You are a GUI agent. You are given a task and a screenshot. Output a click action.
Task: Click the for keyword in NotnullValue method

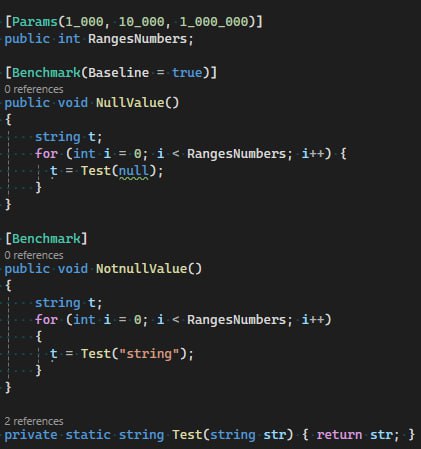(46, 320)
